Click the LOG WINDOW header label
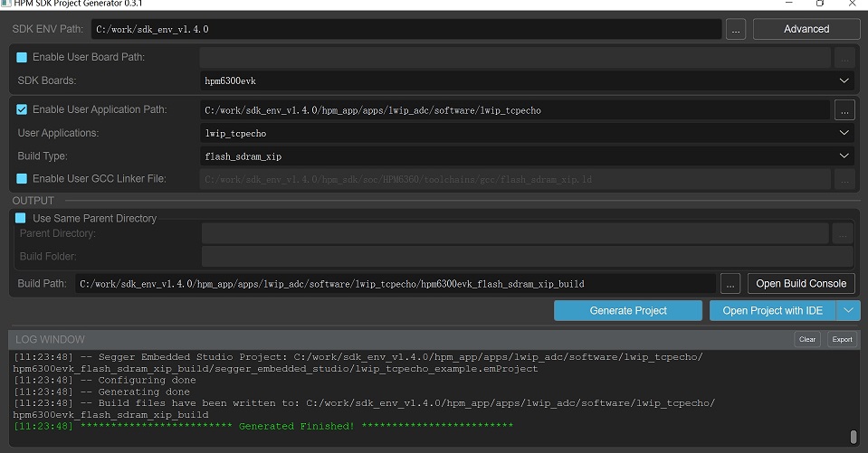The image size is (868, 453). pos(50,340)
